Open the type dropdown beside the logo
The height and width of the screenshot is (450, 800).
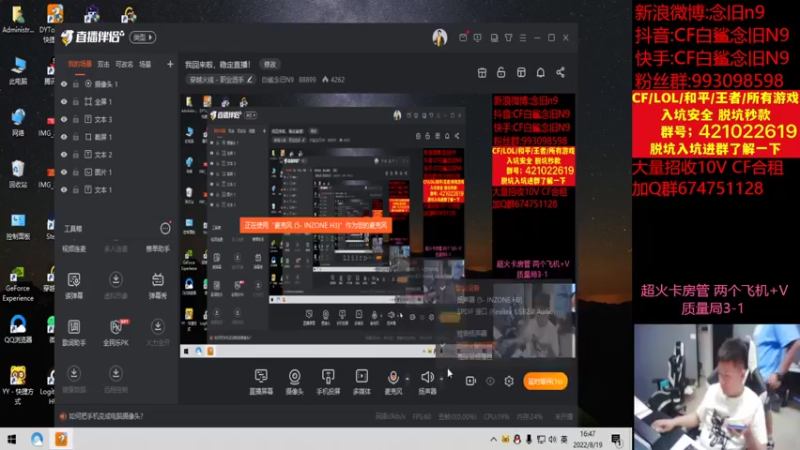coord(142,37)
